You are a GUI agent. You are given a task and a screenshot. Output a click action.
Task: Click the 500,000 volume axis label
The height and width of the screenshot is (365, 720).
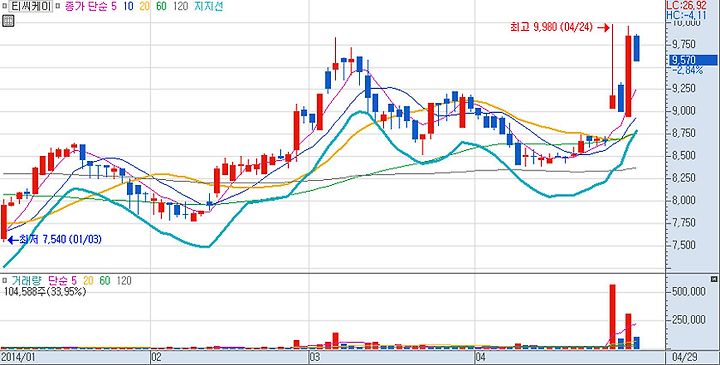[x=688, y=291]
